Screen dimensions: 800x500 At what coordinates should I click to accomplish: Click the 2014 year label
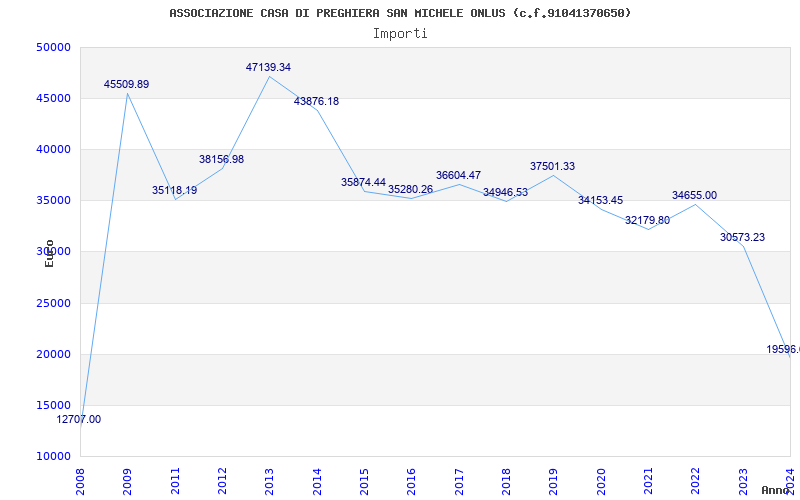pos(317,481)
